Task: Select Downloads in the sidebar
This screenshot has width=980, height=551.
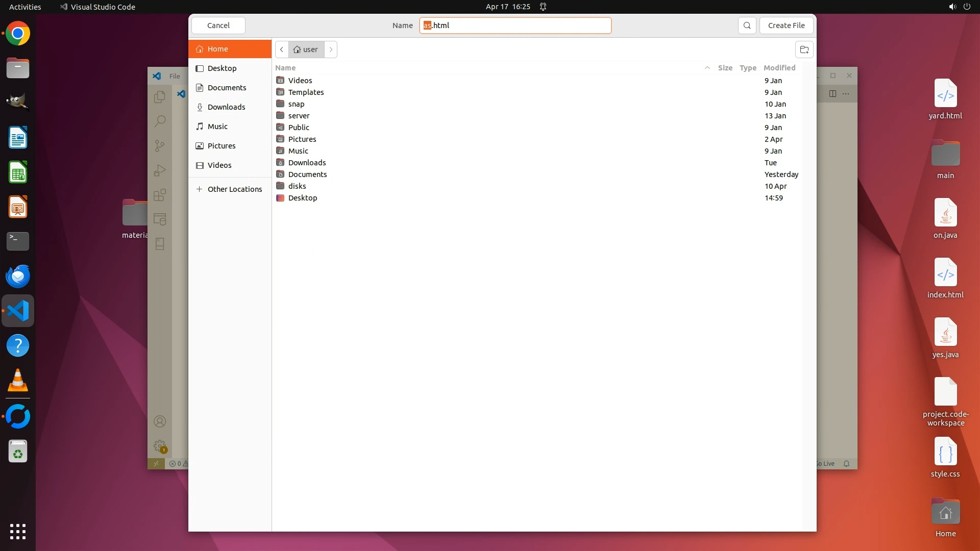Action: pos(226,107)
